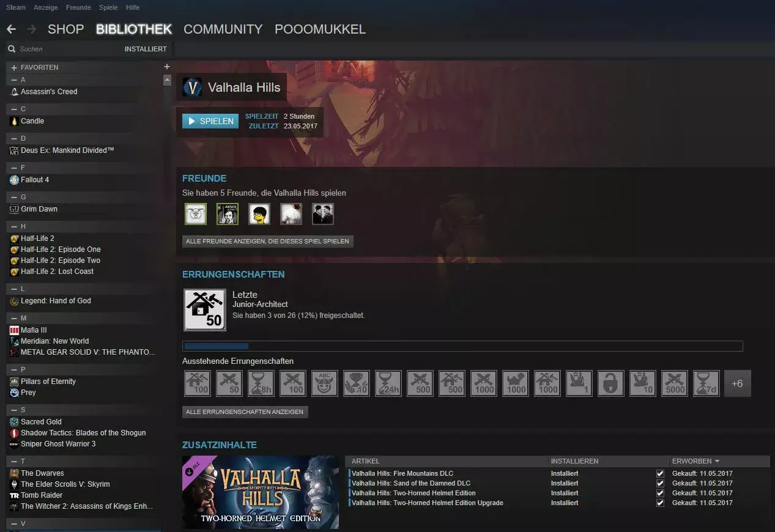
Task: Select Pillars of Eternity in the list
Action: (x=48, y=382)
